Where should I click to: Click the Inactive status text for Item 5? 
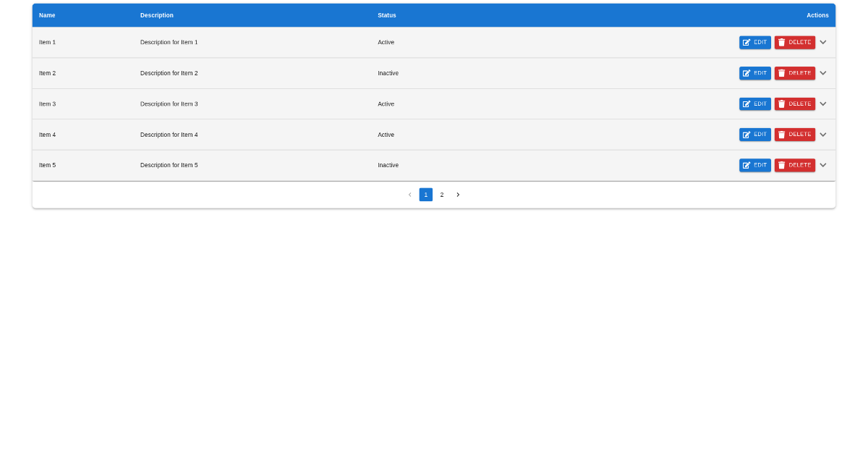pyautogui.click(x=388, y=165)
